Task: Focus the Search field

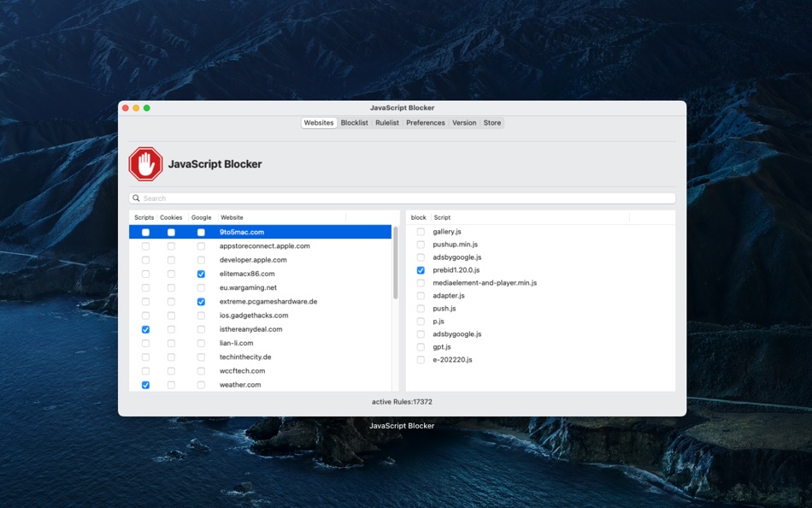Action: click(x=403, y=198)
